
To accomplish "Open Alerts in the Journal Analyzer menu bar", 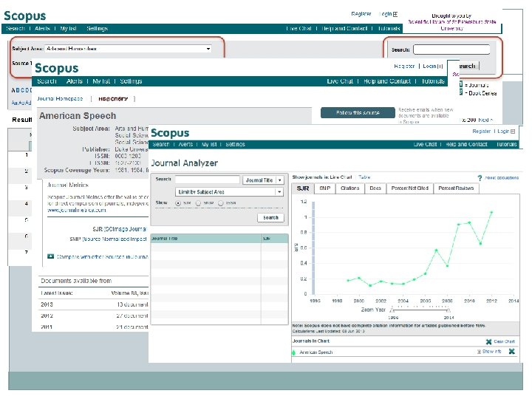I will pyautogui.click(x=185, y=145).
